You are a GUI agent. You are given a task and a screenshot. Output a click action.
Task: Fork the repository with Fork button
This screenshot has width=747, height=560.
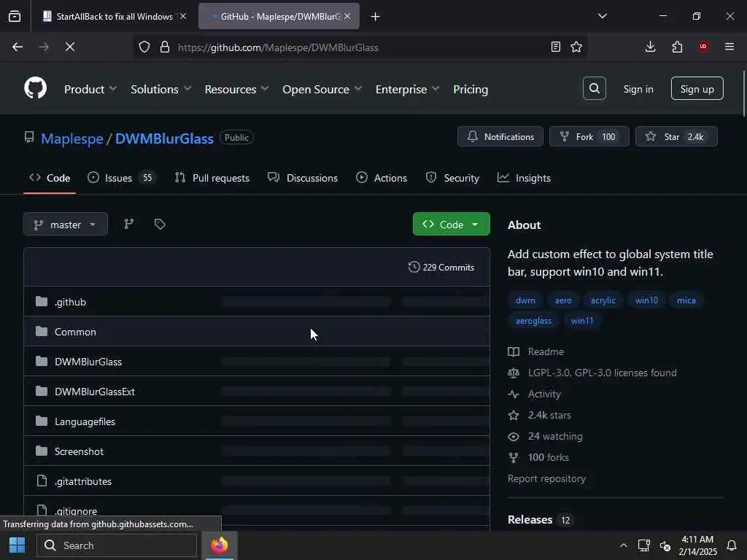(589, 136)
